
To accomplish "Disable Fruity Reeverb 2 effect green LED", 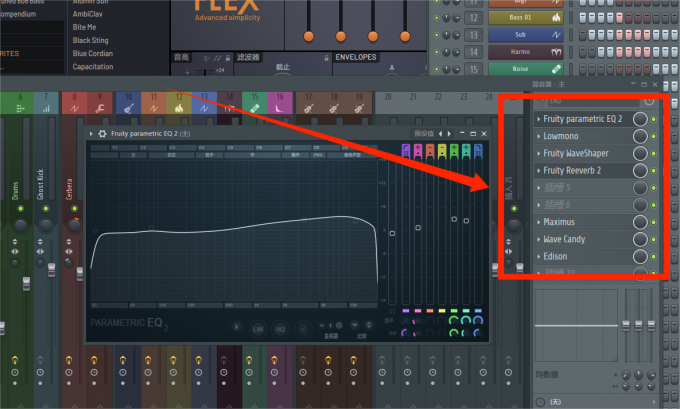I will pyautogui.click(x=654, y=170).
